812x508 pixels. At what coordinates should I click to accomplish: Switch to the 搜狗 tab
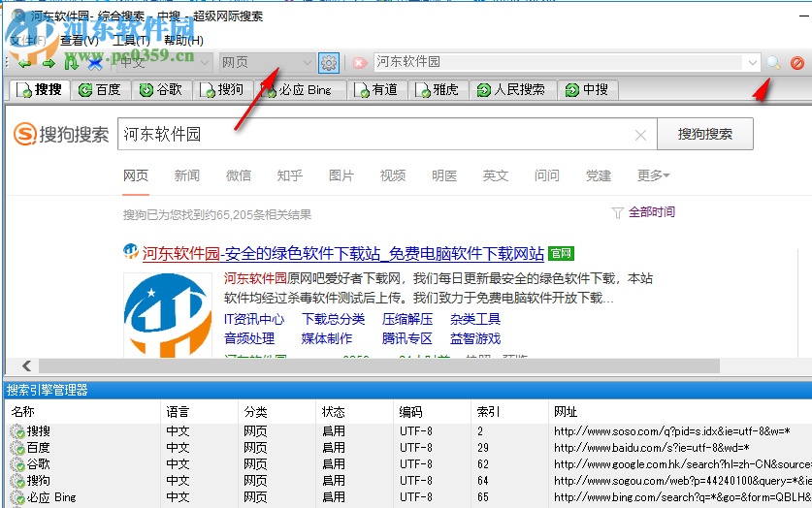click(222, 89)
